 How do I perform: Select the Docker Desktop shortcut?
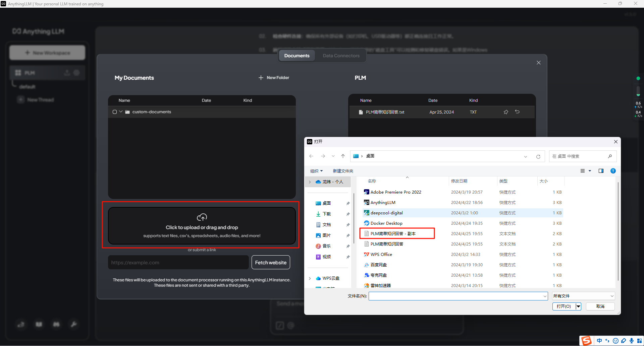click(463, 223)
